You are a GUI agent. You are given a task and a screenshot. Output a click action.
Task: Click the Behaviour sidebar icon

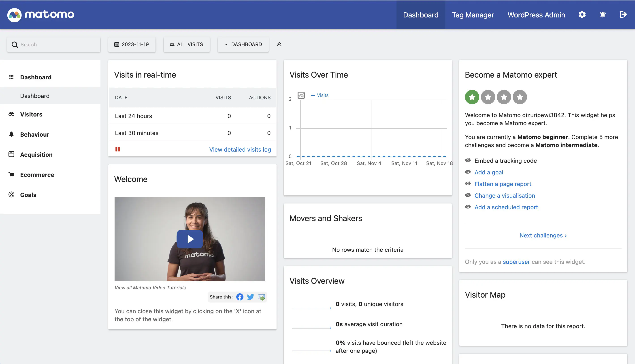11,134
